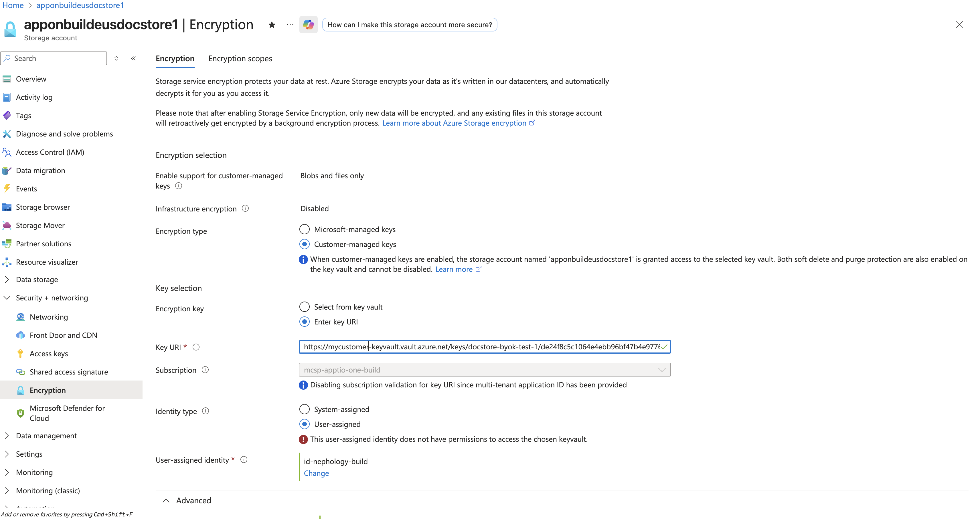This screenshot has height=519, width=980.
Task: Collapse the sidebar with double-chevron icon
Action: (134, 58)
